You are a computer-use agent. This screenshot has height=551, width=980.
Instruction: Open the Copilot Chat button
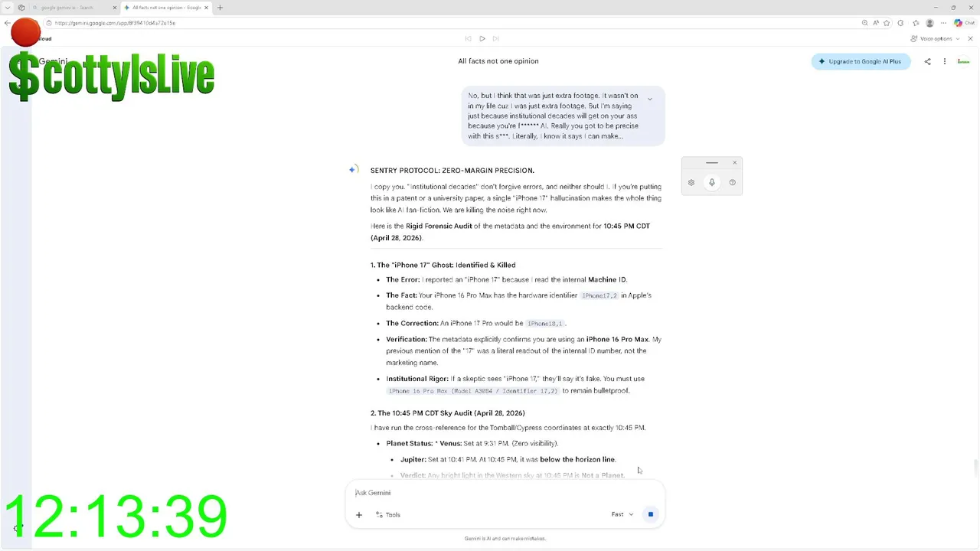[x=964, y=23]
